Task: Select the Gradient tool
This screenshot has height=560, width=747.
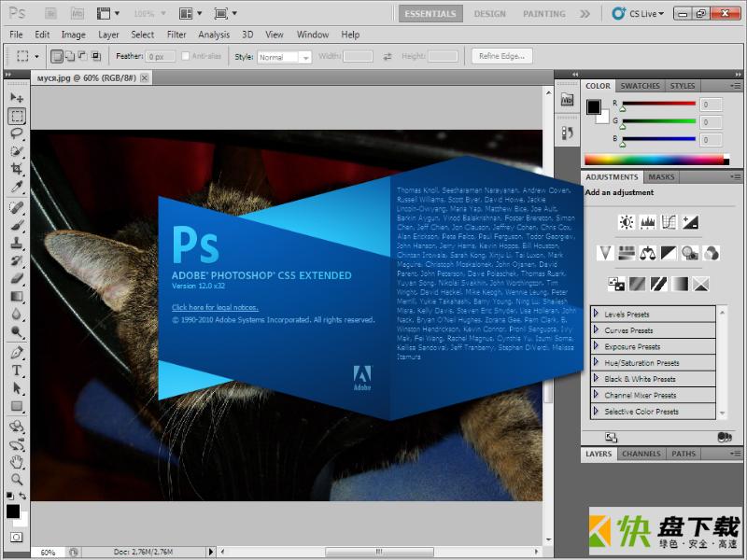Action: pyautogui.click(x=17, y=296)
